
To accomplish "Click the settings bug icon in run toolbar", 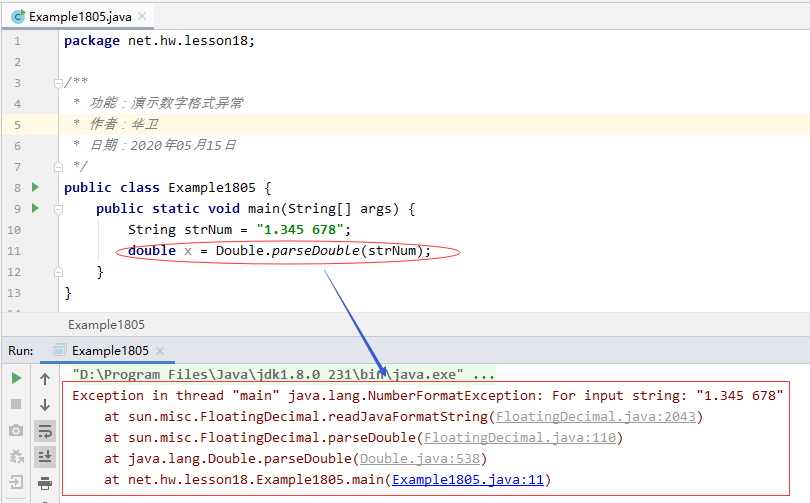I will click(x=16, y=457).
